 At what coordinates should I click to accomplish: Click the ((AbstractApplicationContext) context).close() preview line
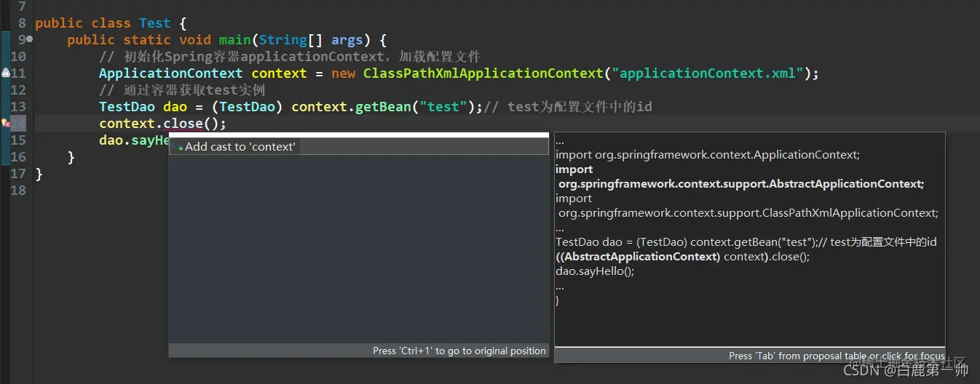683,257
